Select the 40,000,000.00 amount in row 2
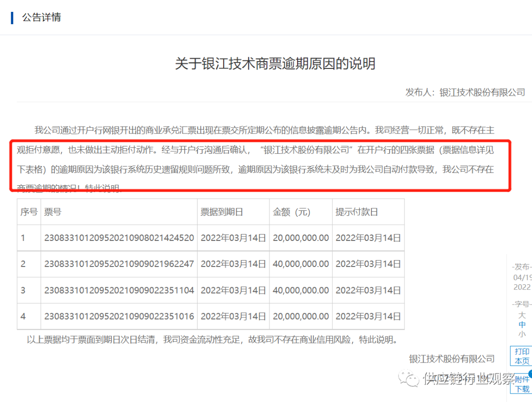Screen dimensions: 532x402 pyautogui.click(x=300, y=264)
